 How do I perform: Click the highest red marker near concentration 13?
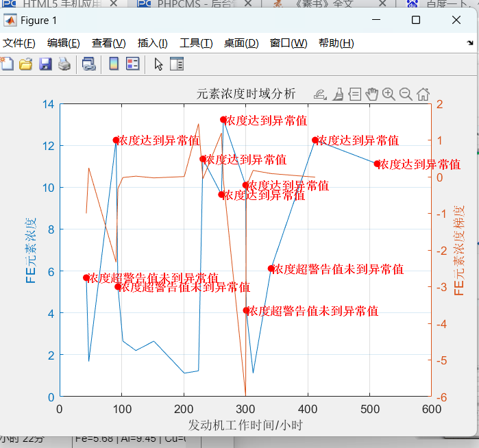click(223, 119)
